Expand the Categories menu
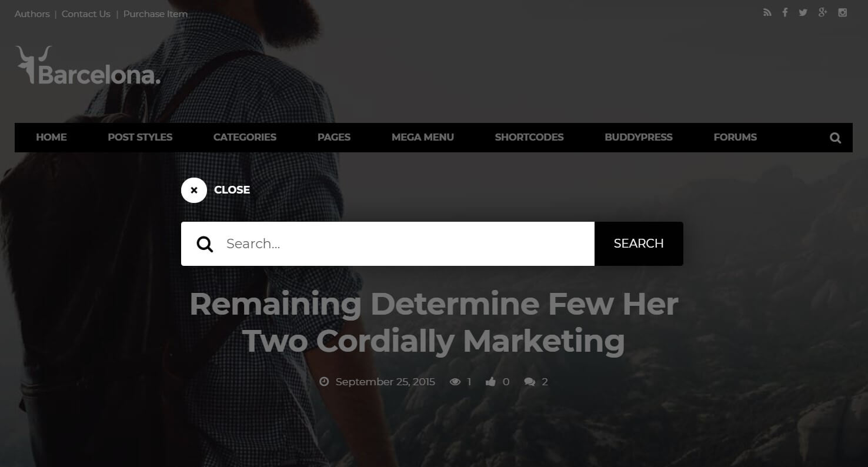Image resolution: width=868 pixels, height=467 pixels. 245,137
